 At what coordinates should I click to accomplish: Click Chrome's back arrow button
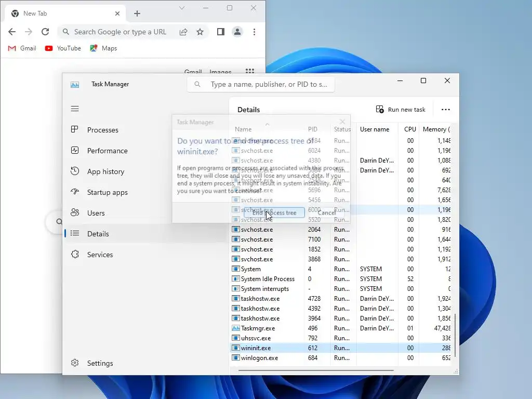coord(12,32)
